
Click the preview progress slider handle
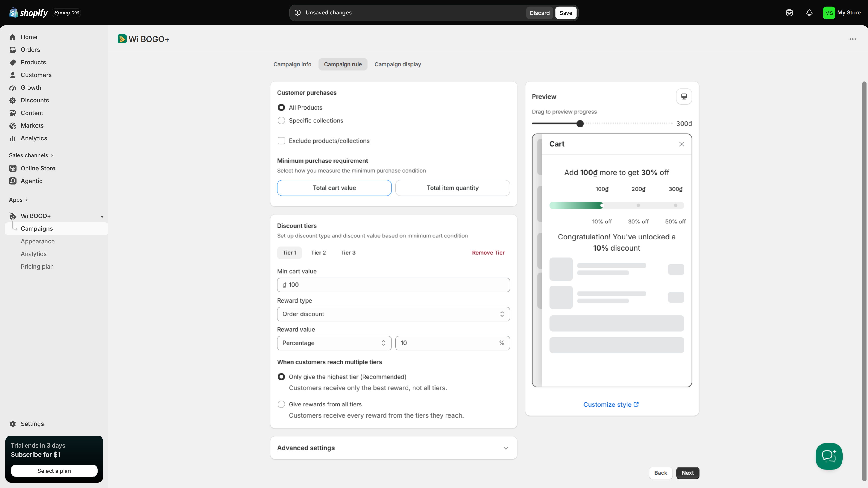click(580, 124)
